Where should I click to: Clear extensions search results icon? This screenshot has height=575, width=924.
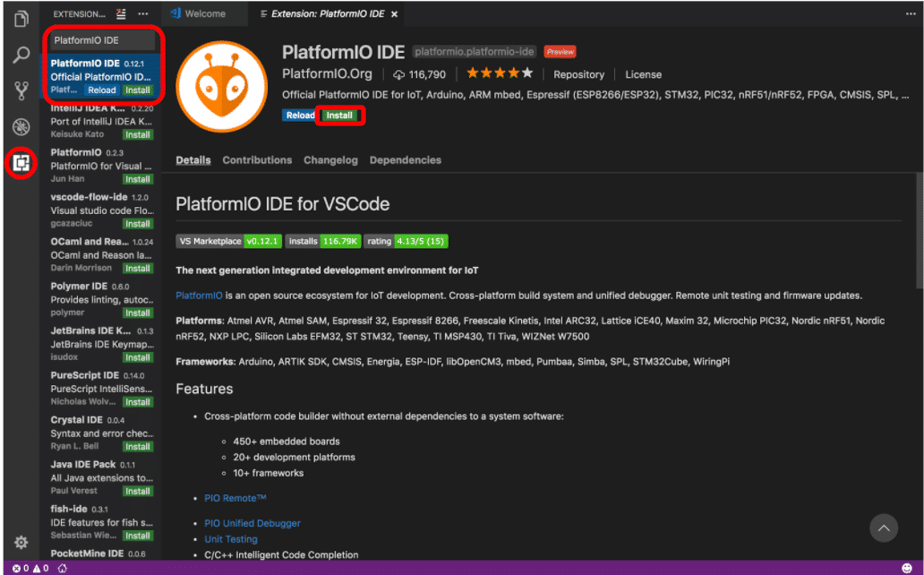[x=121, y=13]
